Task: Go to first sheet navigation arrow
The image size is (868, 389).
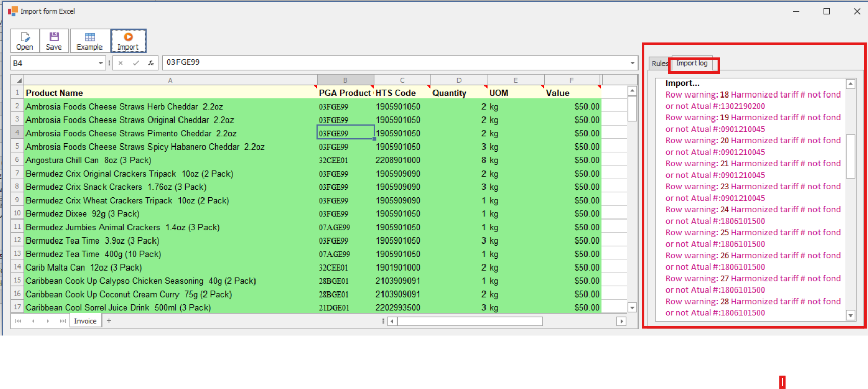Action: 18,321
